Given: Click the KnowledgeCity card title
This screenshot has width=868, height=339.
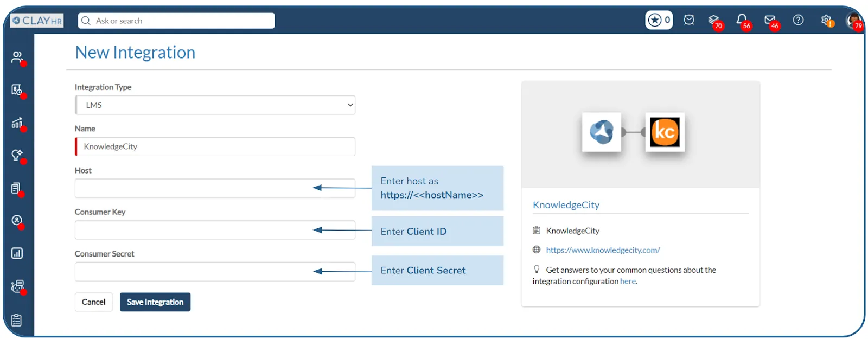Looking at the screenshot, I should (x=566, y=205).
